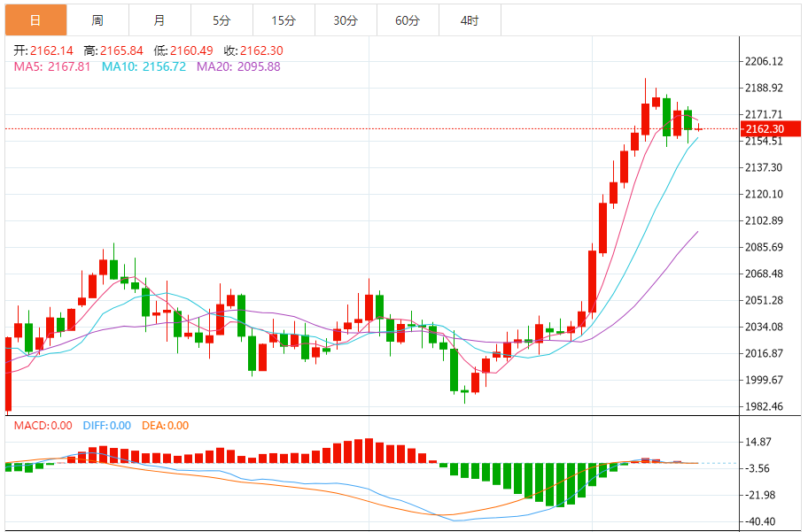This screenshot has width=808, height=532.
Task: Click the DEA:0.00 indicator label
Action: coord(166,426)
